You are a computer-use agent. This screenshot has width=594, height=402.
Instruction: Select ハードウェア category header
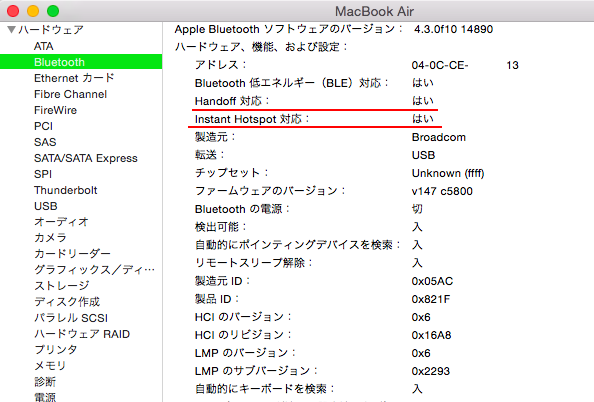tap(51, 30)
